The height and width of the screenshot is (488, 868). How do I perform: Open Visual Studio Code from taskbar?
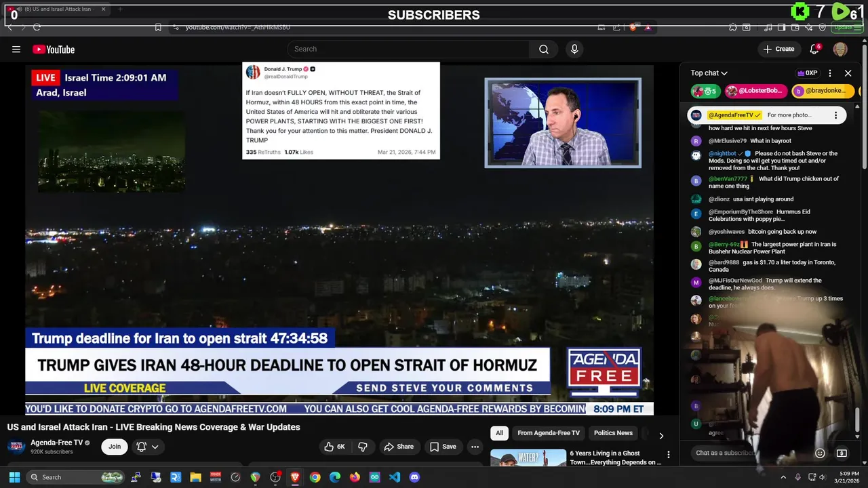click(x=395, y=477)
